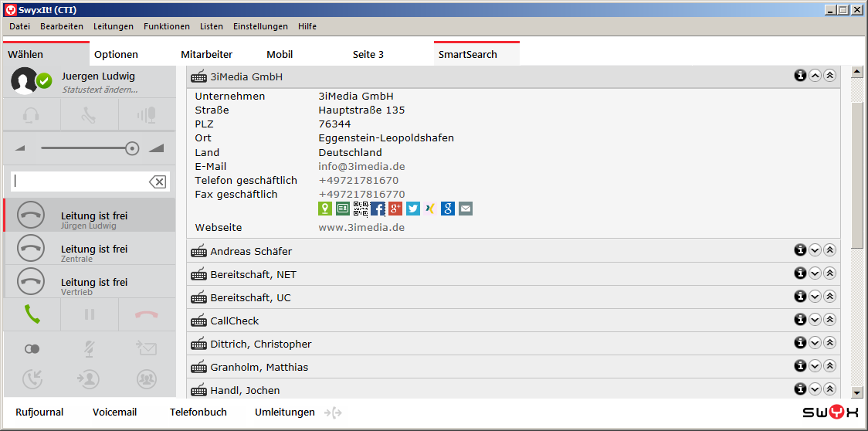Image resolution: width=868 pixels, height=431 pixels.
Task: Click the info icon for Andreas Schäfer
Action: [x=800, y=250]
